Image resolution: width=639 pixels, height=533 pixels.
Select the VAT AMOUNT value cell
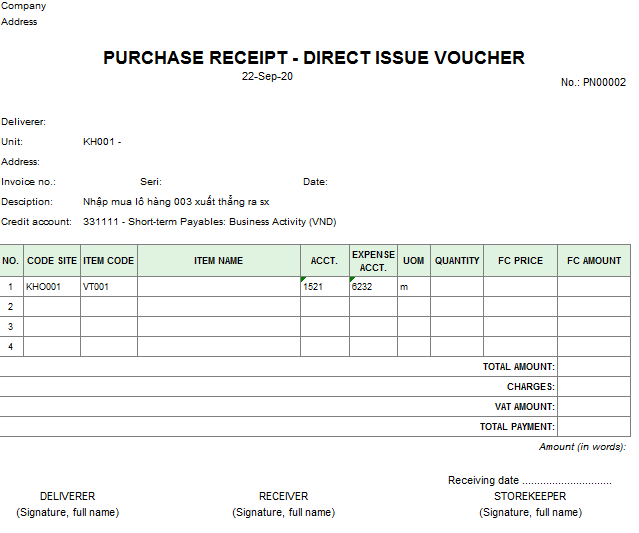point(594,407)
